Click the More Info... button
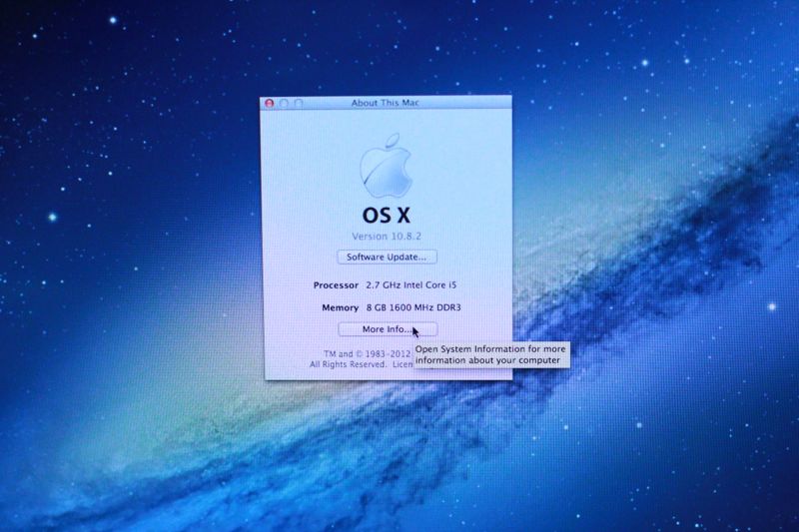Viewport: 799px width, 532px height. point(388,329)
